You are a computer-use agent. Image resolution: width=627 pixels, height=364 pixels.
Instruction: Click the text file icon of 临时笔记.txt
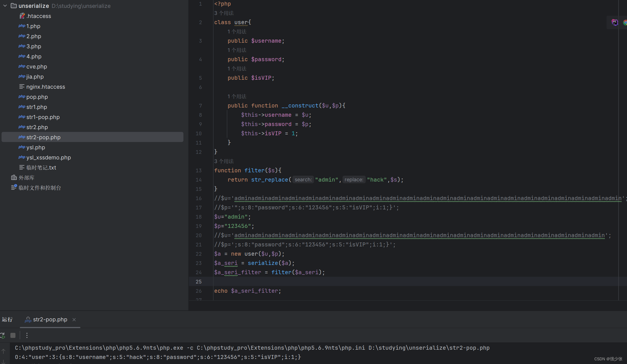(x=22, y=167)
